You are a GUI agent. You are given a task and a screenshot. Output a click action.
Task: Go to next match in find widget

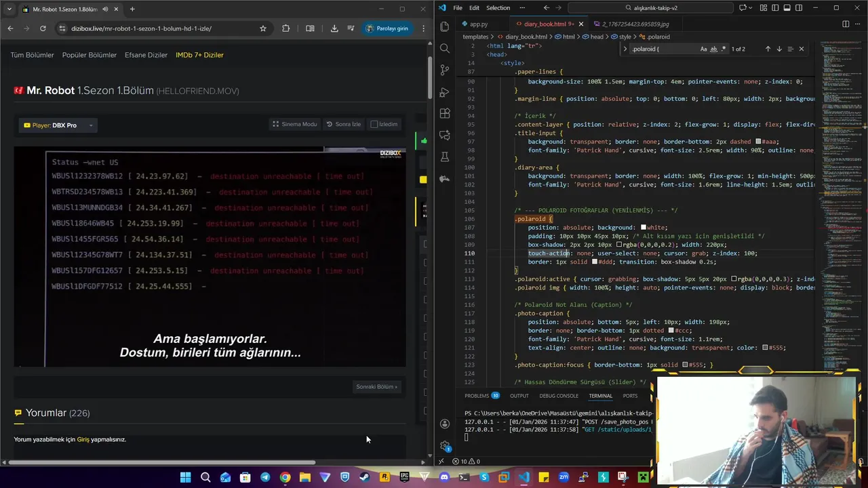tap(778, 49)
